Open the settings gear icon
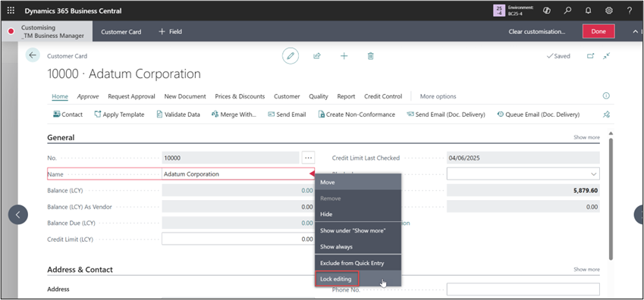 tap(608, 11)
